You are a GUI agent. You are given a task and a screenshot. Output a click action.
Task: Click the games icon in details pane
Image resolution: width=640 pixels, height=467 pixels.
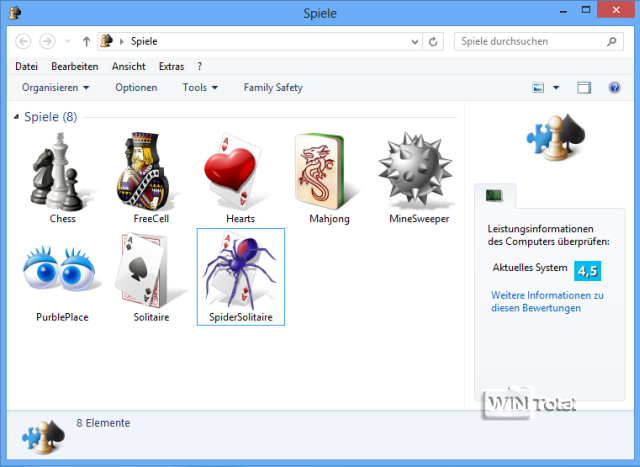[44, 437]
